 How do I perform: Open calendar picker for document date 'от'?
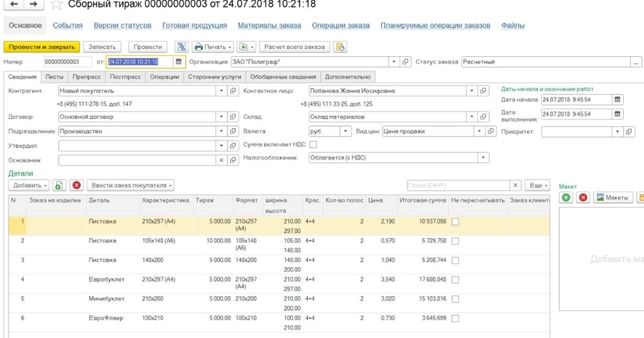pyautogui.click(x=179, y=62)
